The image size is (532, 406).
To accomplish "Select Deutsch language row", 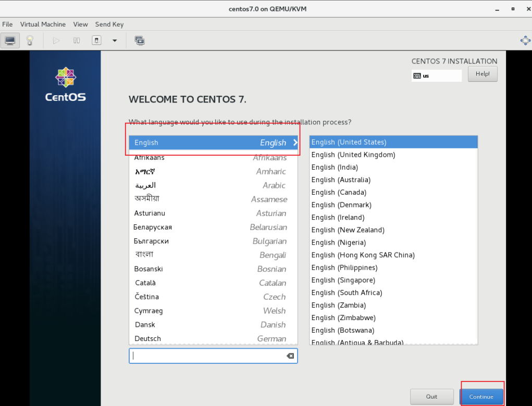I will click(214, 338).
